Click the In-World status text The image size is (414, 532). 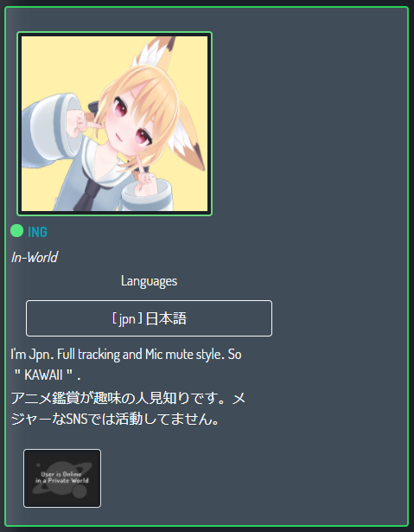pyautogui.click(x=35, y=257)
